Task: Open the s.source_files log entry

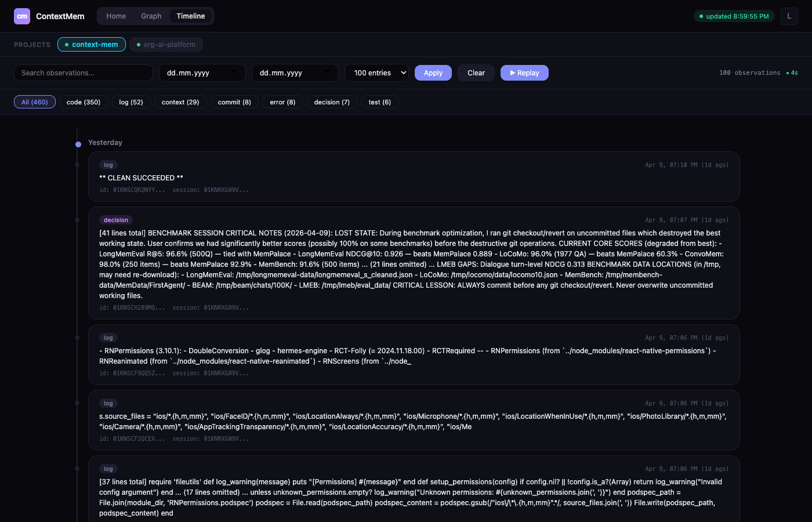Action: tap(414, 420)
